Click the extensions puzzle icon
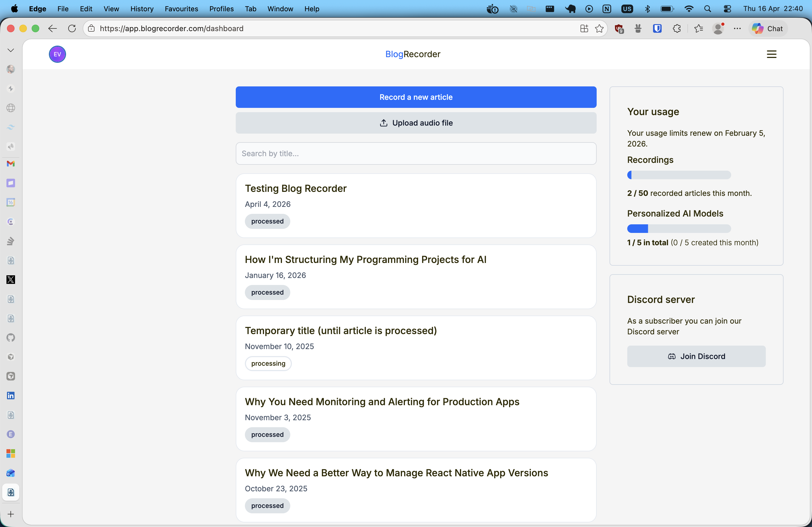The image size is (812, 527). pos(677,29)
